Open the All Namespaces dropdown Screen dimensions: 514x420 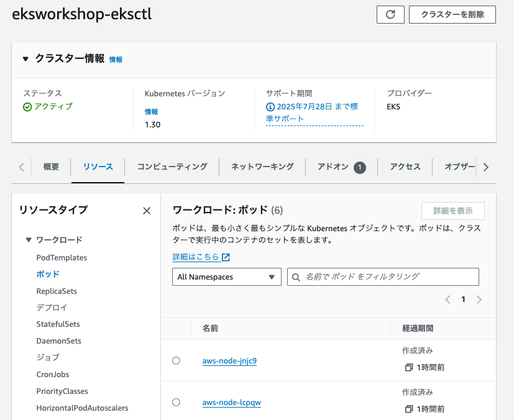tap(227, 277)
